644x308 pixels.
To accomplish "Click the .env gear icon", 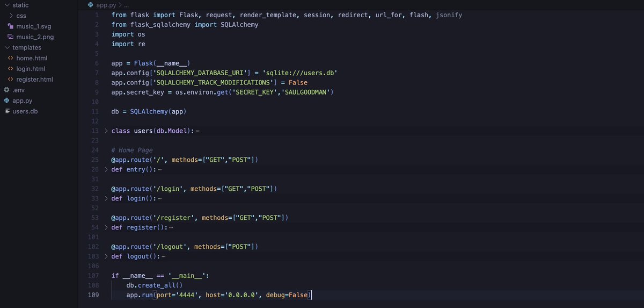I will pos(6,90).
